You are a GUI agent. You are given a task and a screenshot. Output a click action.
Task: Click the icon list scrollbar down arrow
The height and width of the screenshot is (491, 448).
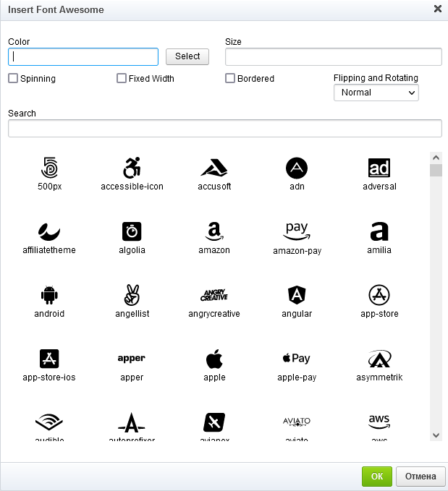point(436,435)
